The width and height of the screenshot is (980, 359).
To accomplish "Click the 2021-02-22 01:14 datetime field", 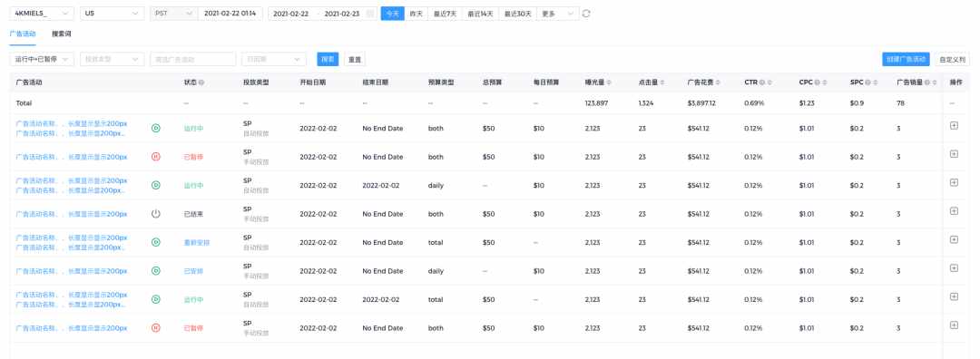I will pyautogui.click(x=230, y=13).
